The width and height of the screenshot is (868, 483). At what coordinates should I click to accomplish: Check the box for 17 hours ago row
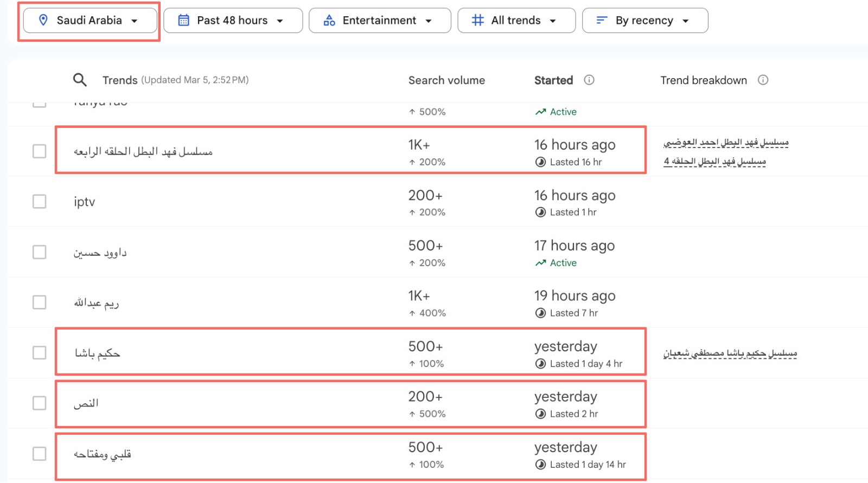[x=40, y=252]
